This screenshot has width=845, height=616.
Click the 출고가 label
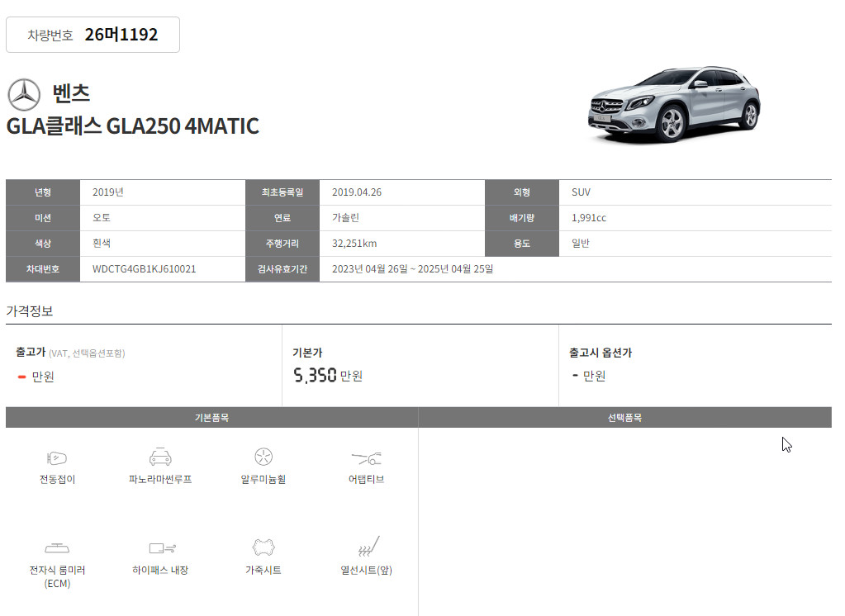(31, 352)
